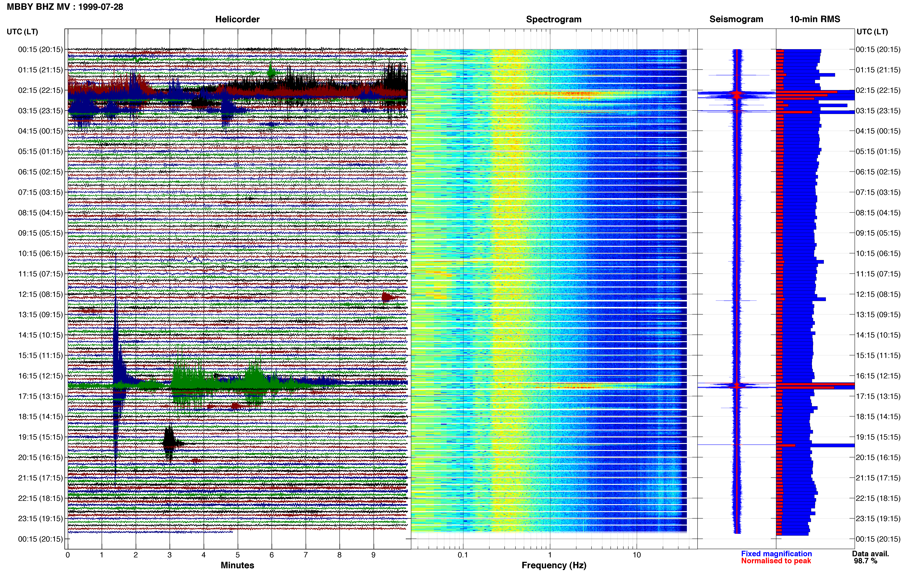924x578 pixels.
Task: Click the 'Normalised to peak' legend text
Action: coord(776,561)
